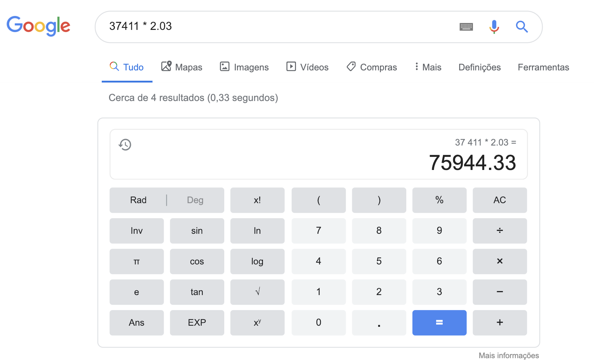This screenshot has width=594, height=364.
Task: Click the number 3 key
Action: click(439, 292)
